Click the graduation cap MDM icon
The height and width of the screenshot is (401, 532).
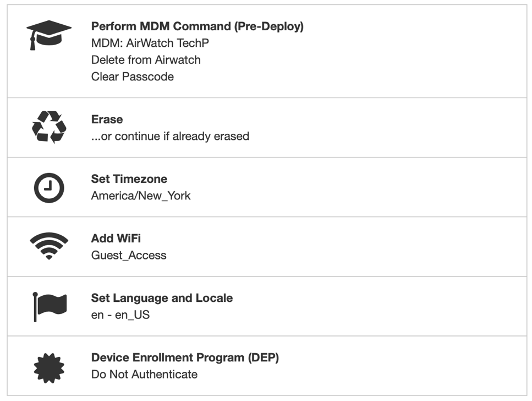[49, 35]
